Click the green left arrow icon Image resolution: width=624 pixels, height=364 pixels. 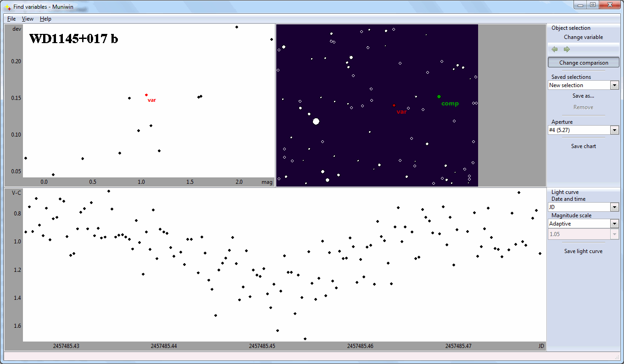555,50
